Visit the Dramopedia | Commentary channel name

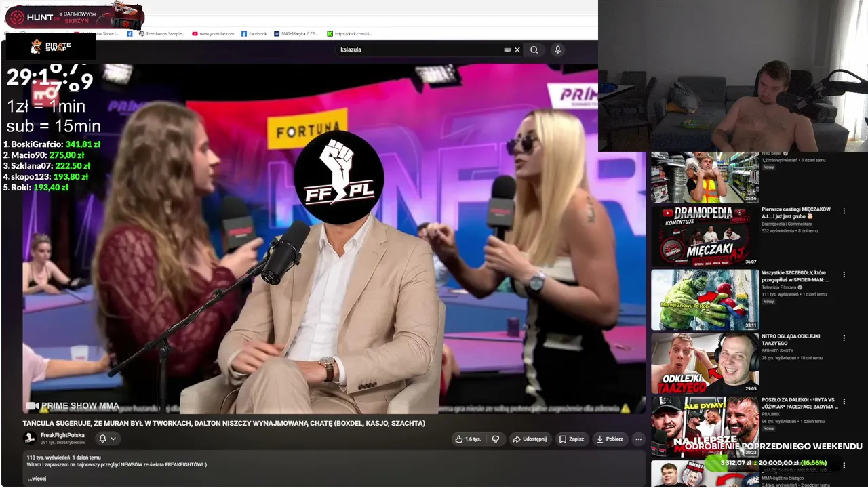tap(786, 224)
